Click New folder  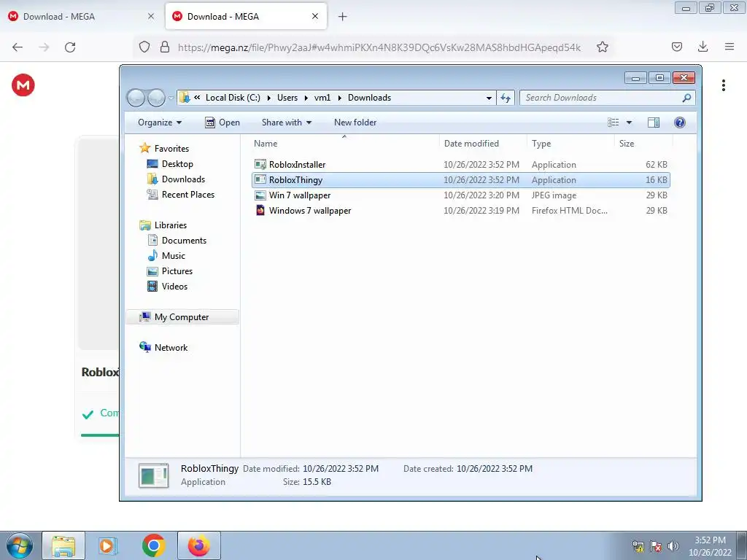pos(355,122)
